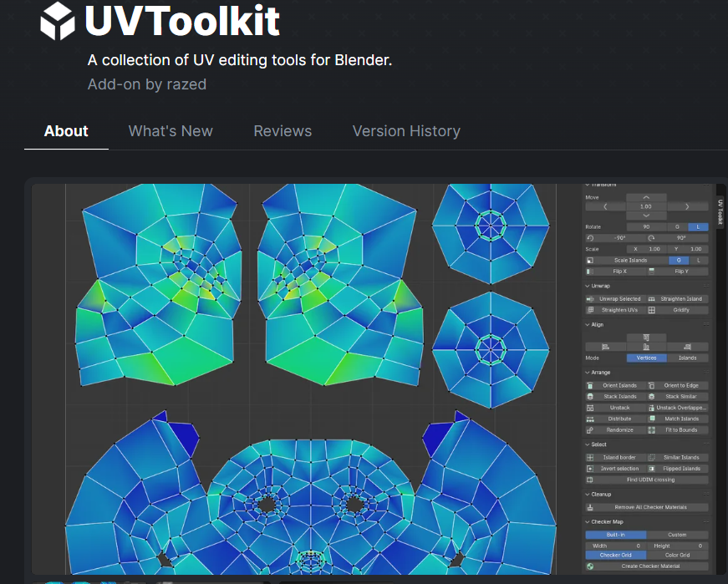
Task: Select the Island border selection tool
Action: click(x=619, y=458)
